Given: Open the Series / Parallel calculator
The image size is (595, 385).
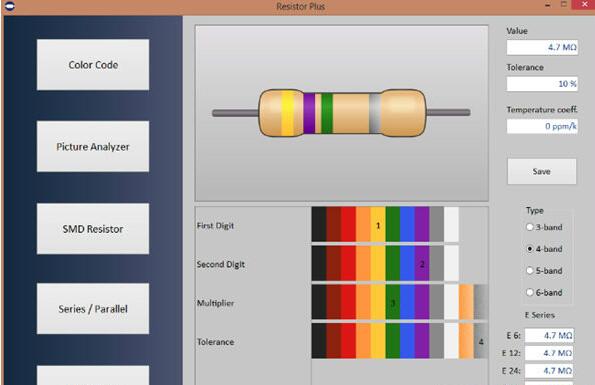Looking at the screenshot, I should click(x=93, y=309).
